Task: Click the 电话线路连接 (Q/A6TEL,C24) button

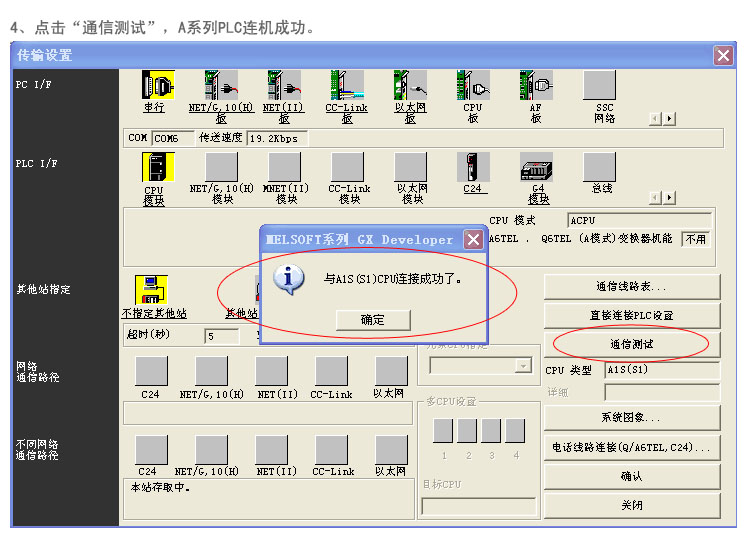Action: (x=631, y=447)
